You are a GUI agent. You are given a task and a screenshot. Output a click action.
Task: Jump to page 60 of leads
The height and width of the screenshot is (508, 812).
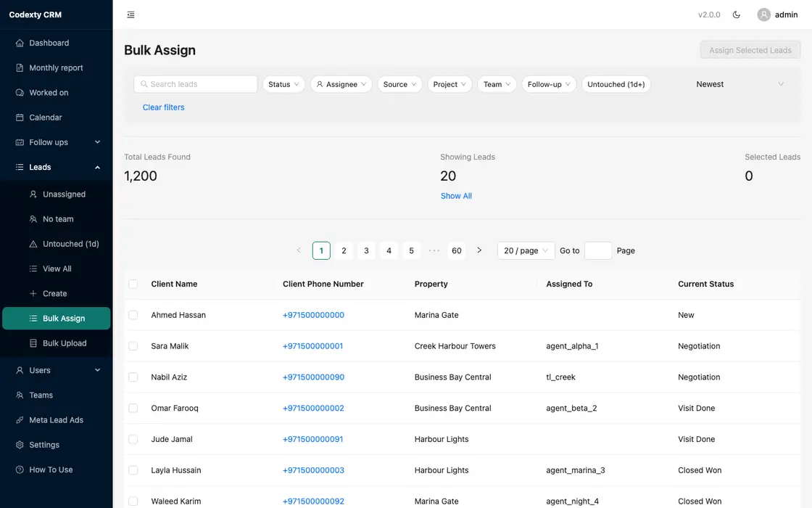point(456,251)
